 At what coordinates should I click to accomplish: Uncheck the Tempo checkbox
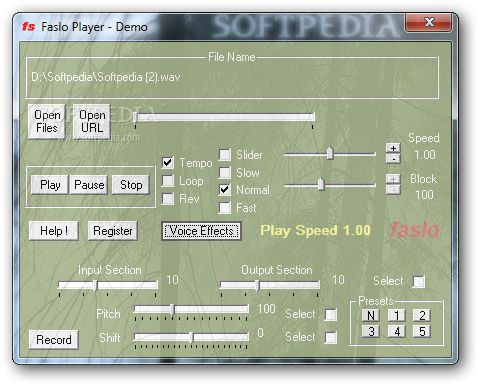(168, 163)
